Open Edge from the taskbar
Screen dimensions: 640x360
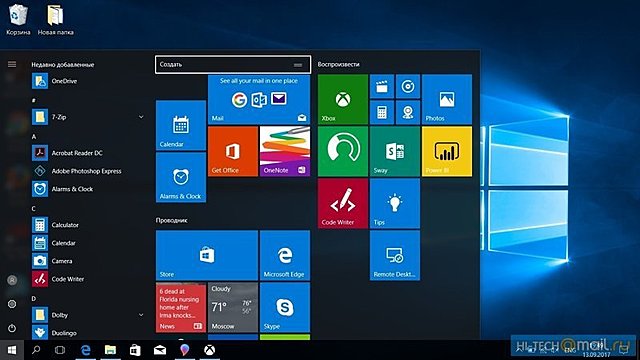[x=85, y=350]
